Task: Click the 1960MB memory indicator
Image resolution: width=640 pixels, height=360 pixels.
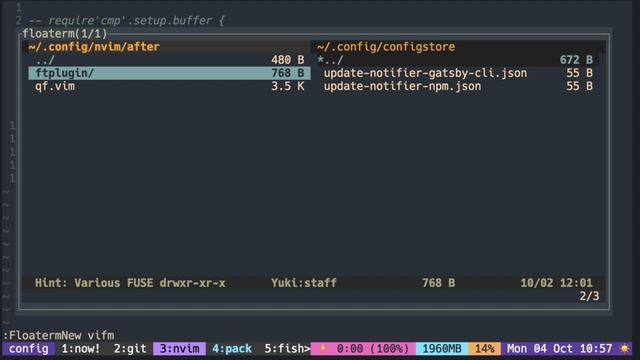Action: [442, 349]
